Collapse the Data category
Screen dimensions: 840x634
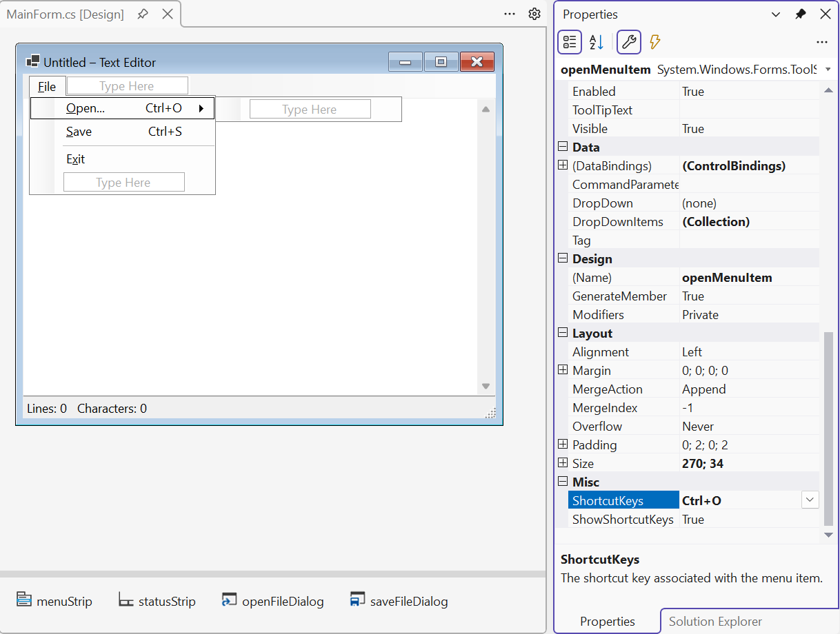click(x=563, y=147)
